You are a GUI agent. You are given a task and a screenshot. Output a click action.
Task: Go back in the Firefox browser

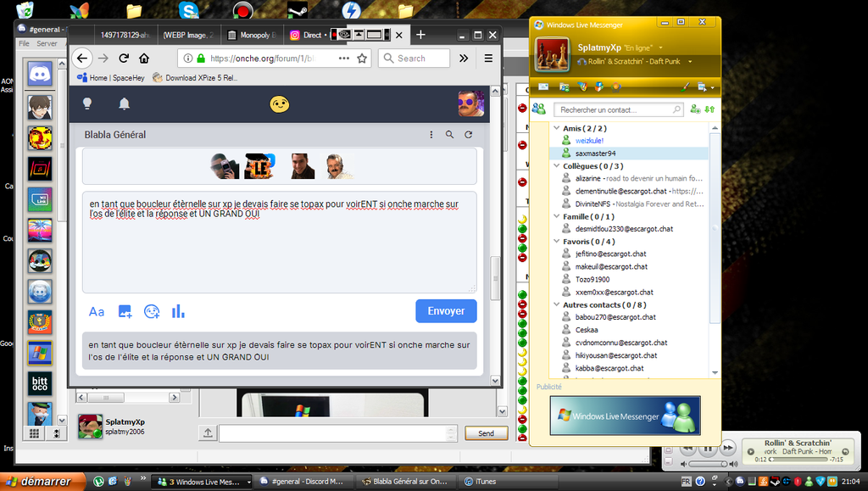tap(82, 59)
